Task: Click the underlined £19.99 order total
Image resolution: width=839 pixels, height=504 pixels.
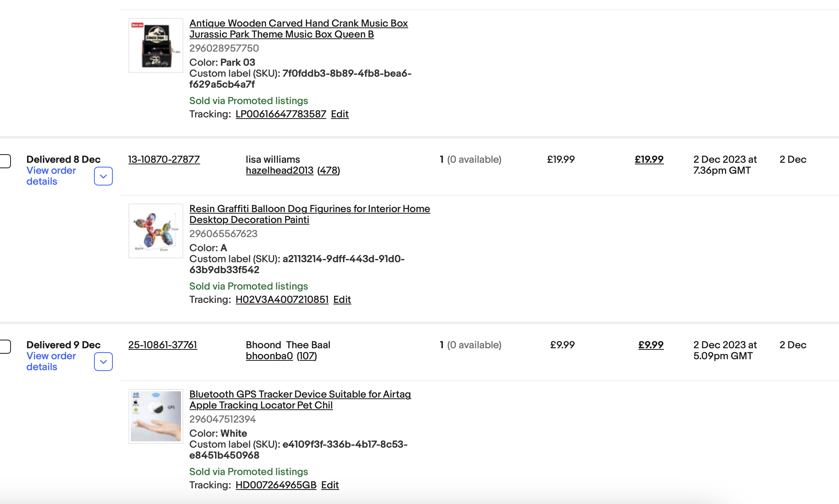Action: point(649,160)
